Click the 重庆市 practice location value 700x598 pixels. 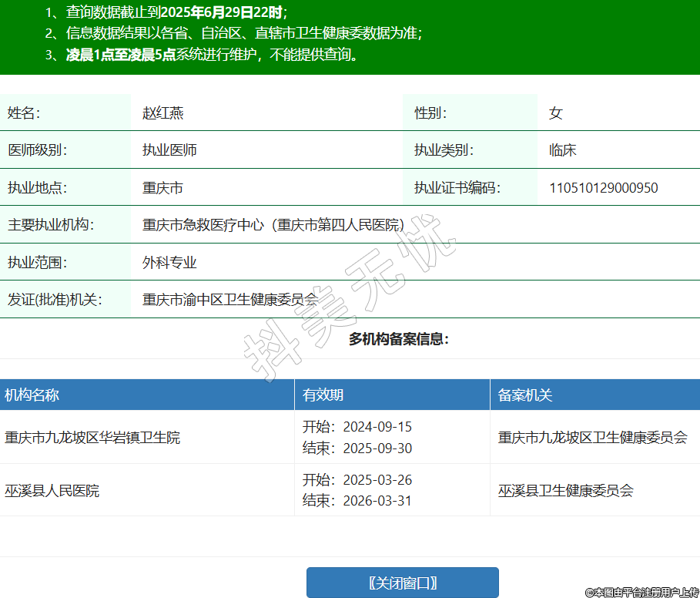[x=162, y=187]
